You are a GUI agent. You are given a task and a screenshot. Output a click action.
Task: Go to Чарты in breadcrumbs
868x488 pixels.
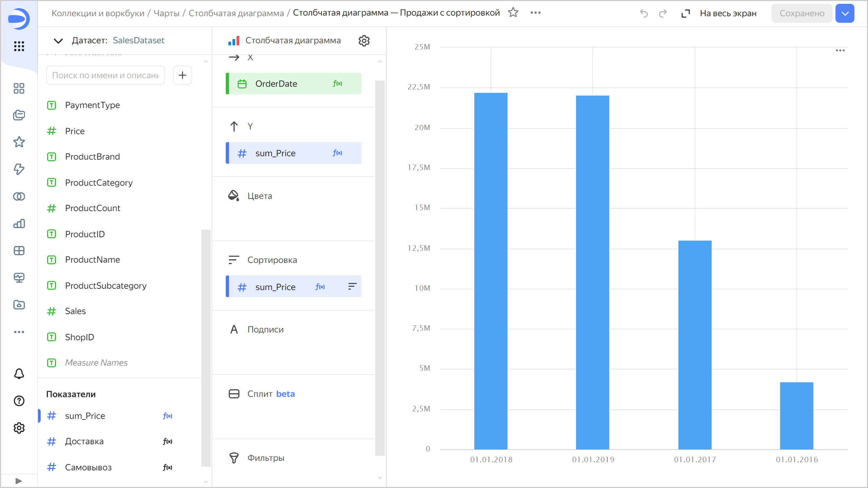[166, 13]
